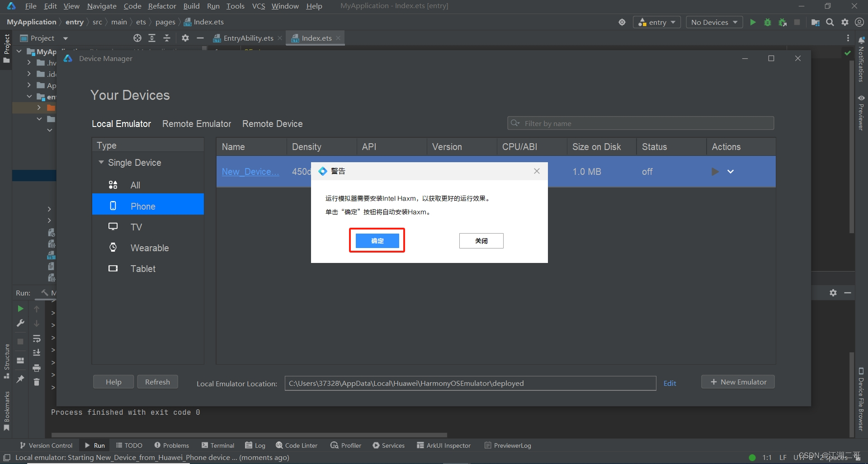Close the 警告 dialog with X
The width and height of the screenshot is (868, 464).
(x=537, y=171)
